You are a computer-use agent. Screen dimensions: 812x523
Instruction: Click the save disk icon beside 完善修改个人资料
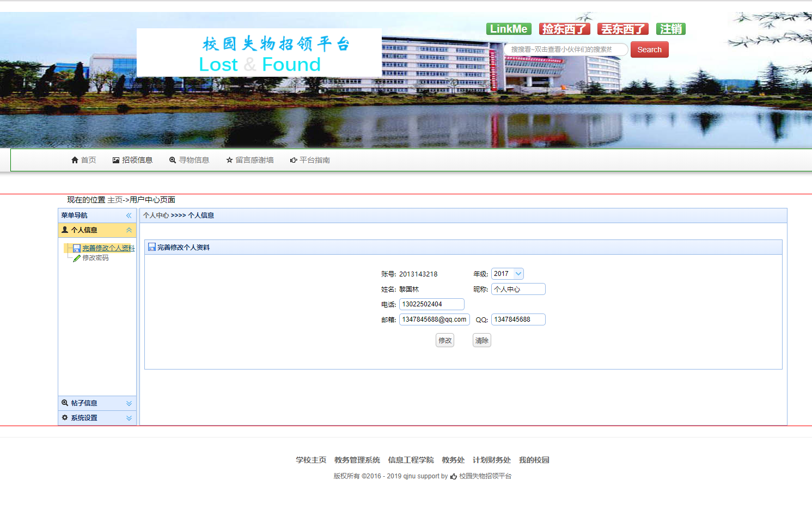[x=76, y=248]
